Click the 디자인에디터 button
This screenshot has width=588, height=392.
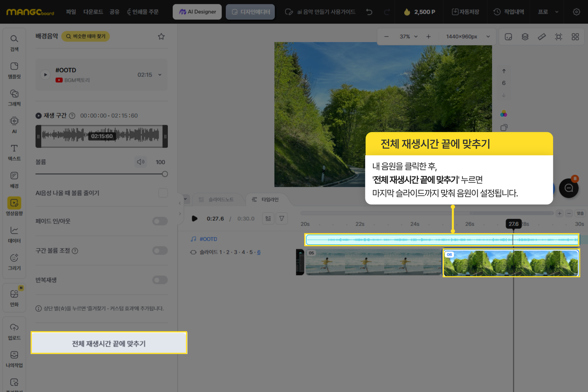250,12
